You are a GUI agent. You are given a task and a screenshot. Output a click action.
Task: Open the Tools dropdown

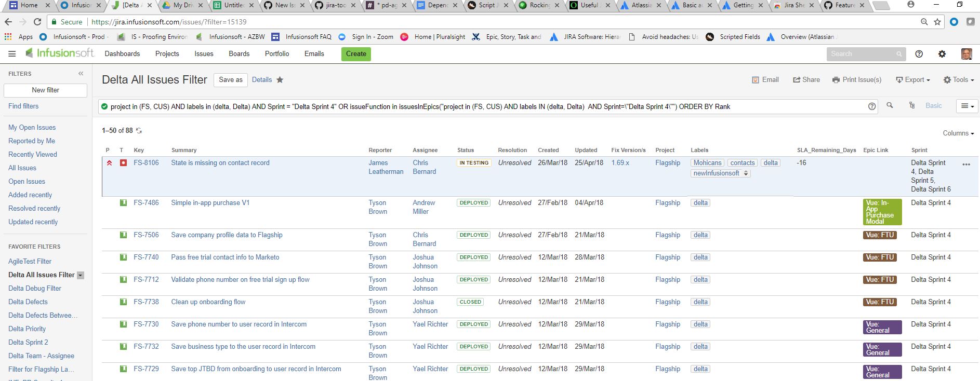tap(959, 80)
